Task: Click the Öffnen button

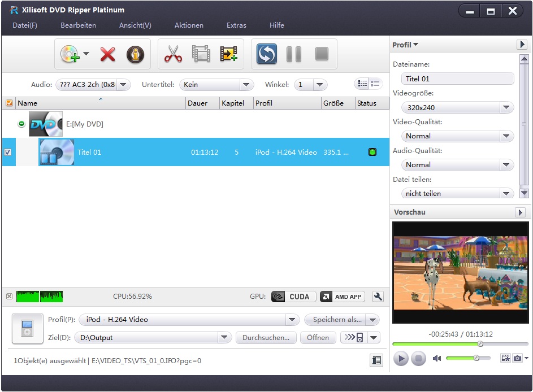Action: coord(318,337)
